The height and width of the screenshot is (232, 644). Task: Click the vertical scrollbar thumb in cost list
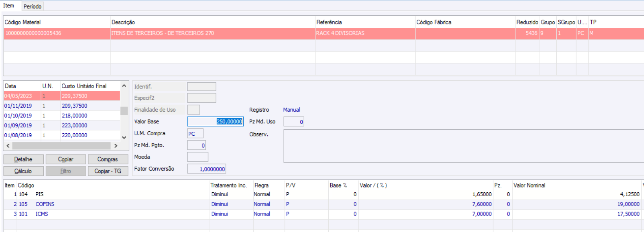point(124,111)
